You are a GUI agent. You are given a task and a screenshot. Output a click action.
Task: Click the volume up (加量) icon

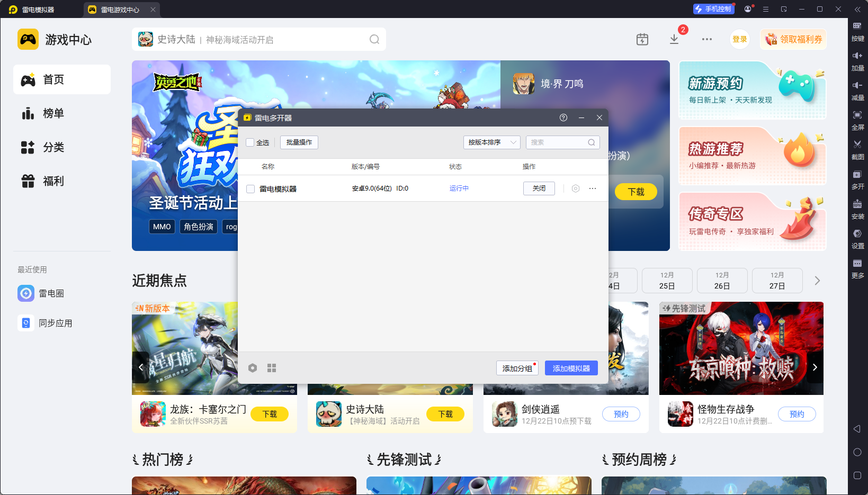858,60
